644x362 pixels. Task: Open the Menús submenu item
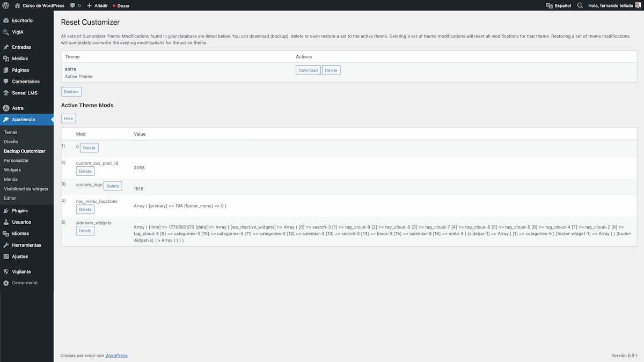pos(11,179)
